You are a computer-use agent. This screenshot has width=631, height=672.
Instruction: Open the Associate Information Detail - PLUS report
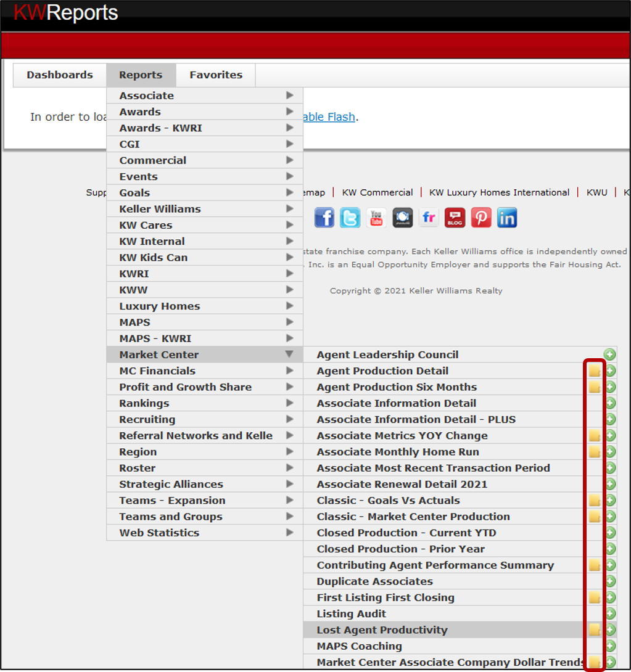click(416, 419)
